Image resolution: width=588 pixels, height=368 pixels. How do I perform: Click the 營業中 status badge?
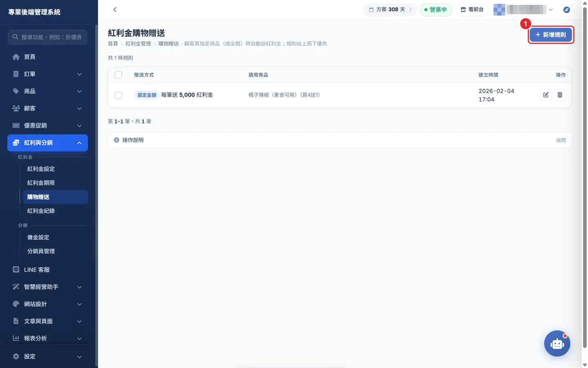[x=436, y=9]
